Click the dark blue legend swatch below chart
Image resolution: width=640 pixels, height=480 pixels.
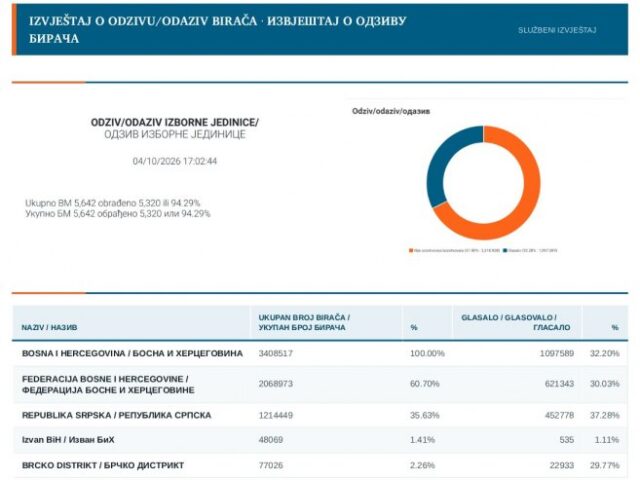[505, 251]
